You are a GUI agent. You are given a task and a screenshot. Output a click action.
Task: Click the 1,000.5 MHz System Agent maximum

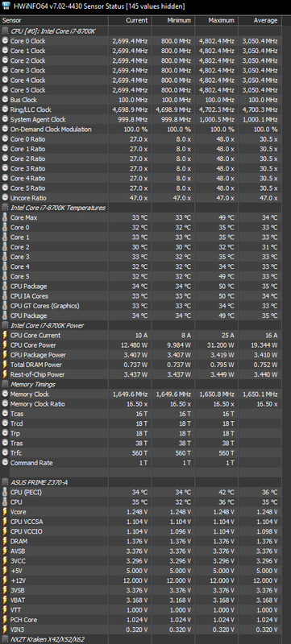[217, 119]
